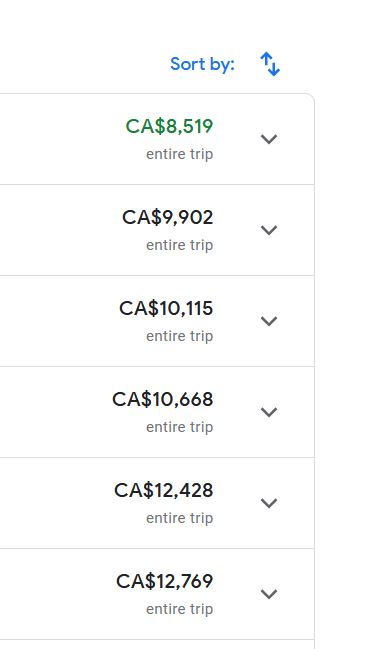
Task: Select the CA$9,902 price
Action: pyautogui.click(x=168, y=218)
